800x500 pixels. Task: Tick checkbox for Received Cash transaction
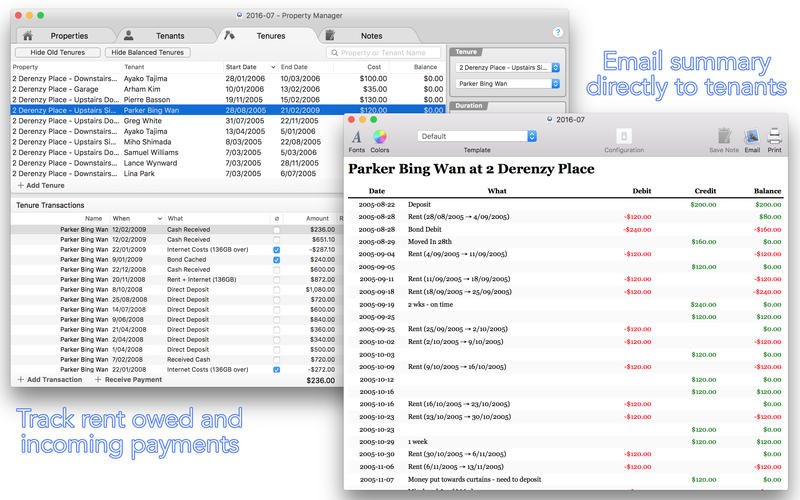pyautogui.click(x=277, y=359)
